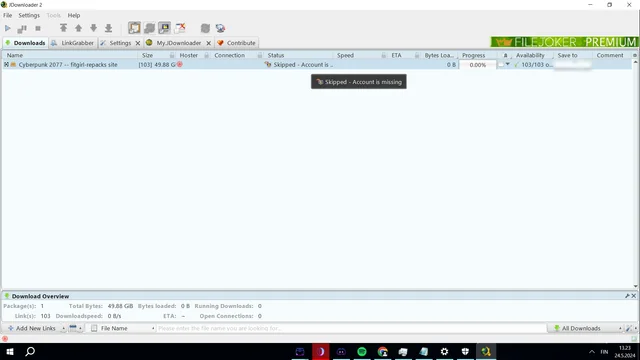Image resolution: width=640 pixels, height=360 pixels.
Task: Open the clear list dropdown arrow
Action: [x=80, y=328]
